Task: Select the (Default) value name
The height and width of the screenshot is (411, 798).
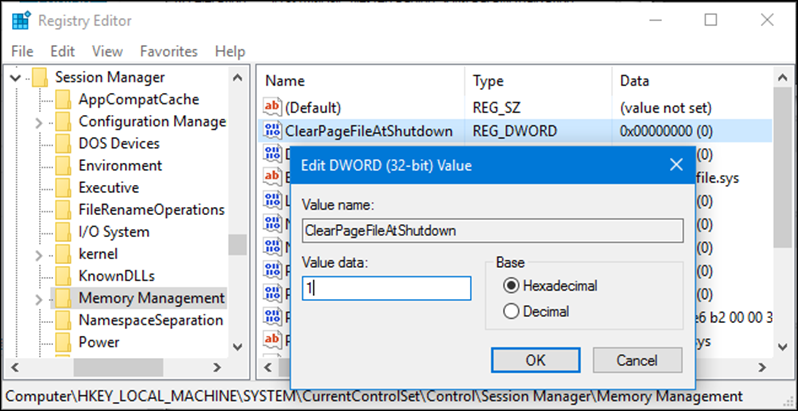Action: click(313, 108)
